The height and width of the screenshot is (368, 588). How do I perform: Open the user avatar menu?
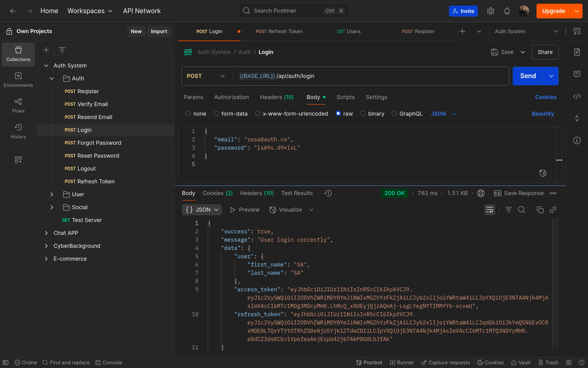[x=524, y=11]
